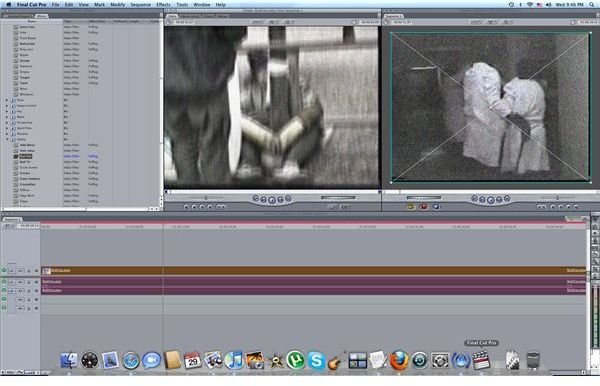Open the File menu
Image resolution: width=600 pixels, height=386 pixels.
(55, 5)
